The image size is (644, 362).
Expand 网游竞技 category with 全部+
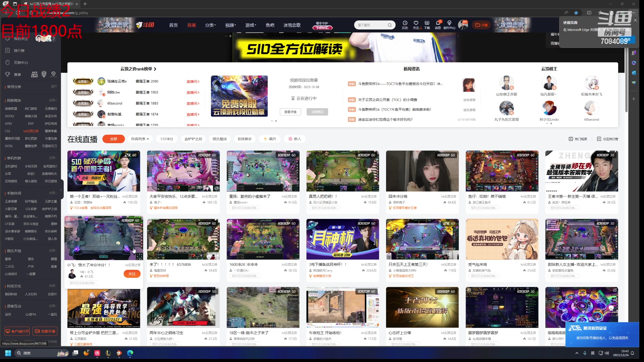point(53,100)
